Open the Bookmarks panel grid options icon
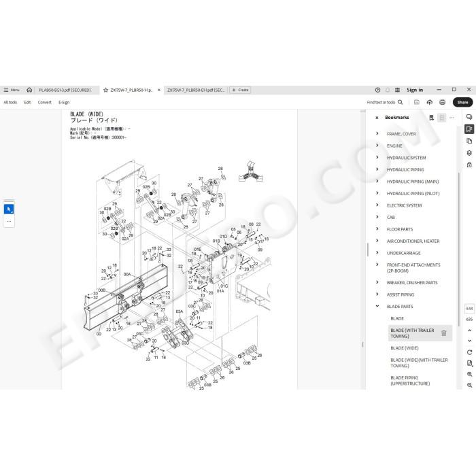 [x=442, y=118]
